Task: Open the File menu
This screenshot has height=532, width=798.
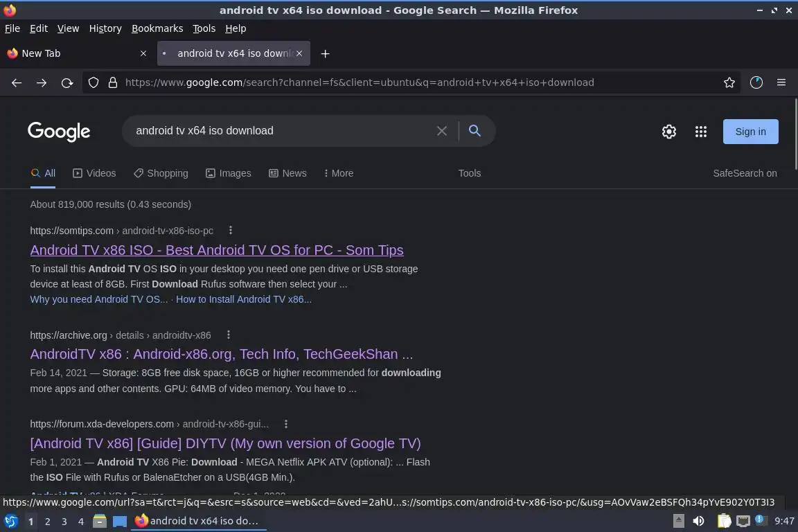Action: coord(12,28)
